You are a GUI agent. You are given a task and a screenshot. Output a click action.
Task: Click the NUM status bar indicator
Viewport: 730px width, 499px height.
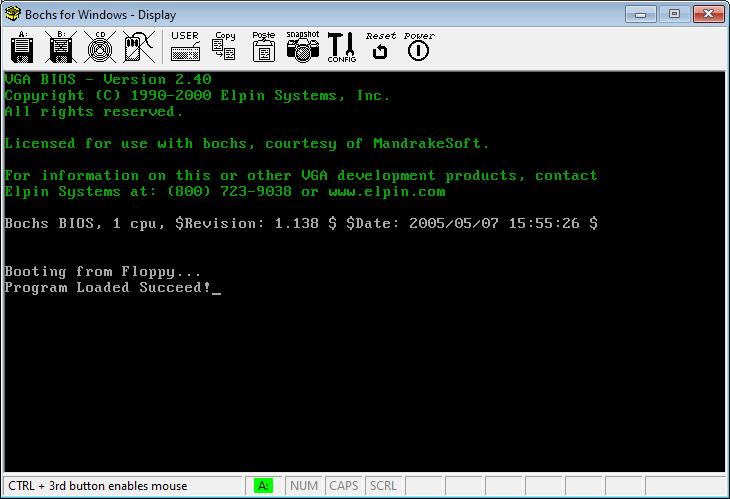(x=304, y=486)
